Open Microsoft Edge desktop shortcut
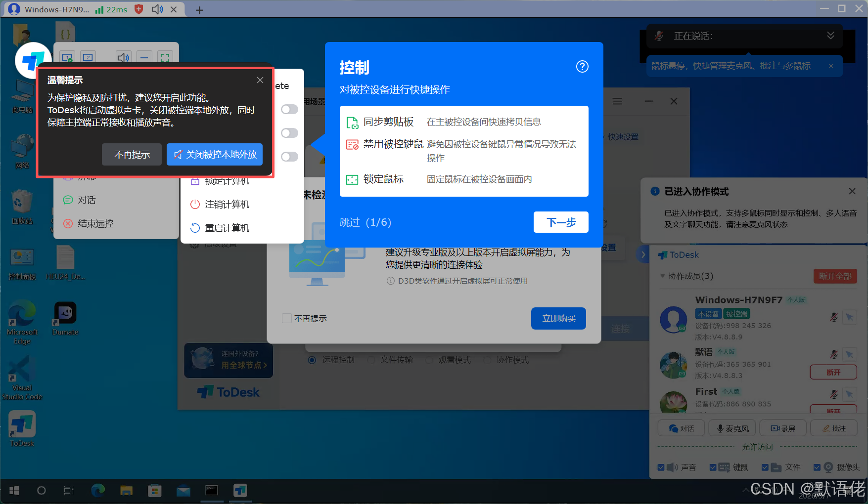The height and width of the screenshot is (504, 868). 22,323
